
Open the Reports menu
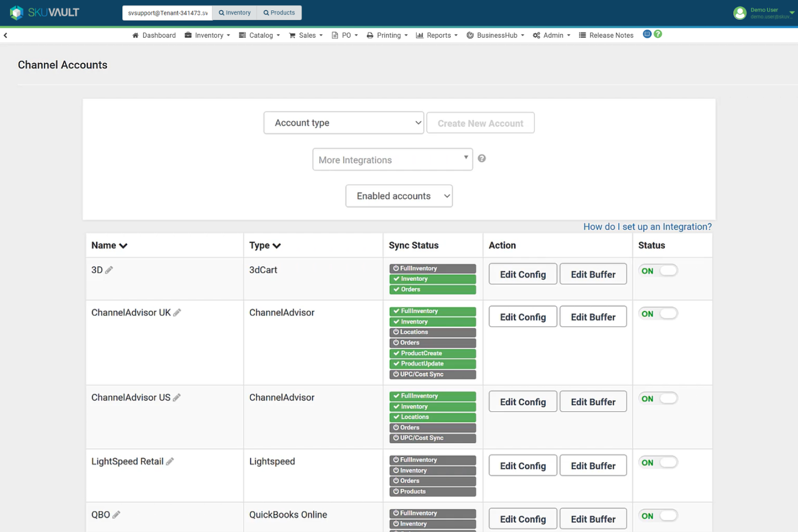click(x=437, y=35)
